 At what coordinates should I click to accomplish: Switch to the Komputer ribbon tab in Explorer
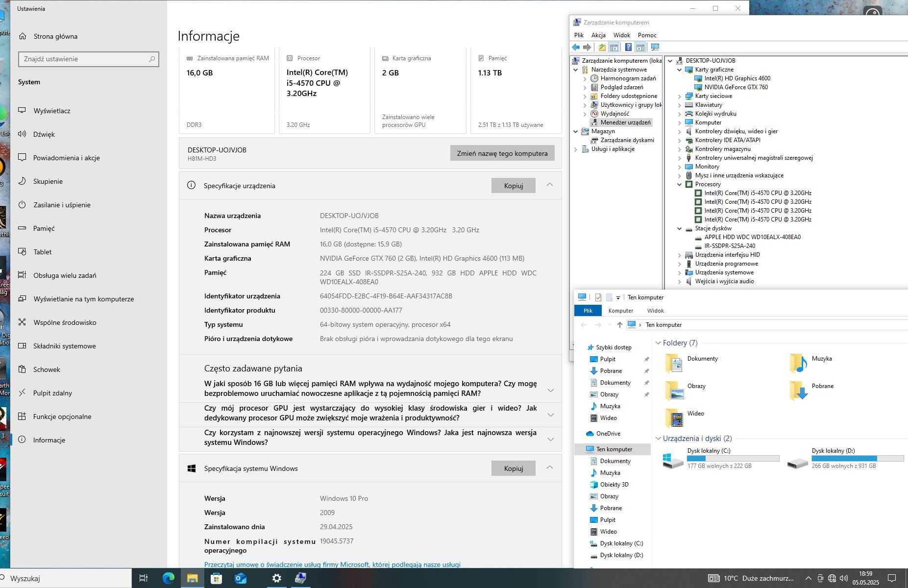[620, 311]
